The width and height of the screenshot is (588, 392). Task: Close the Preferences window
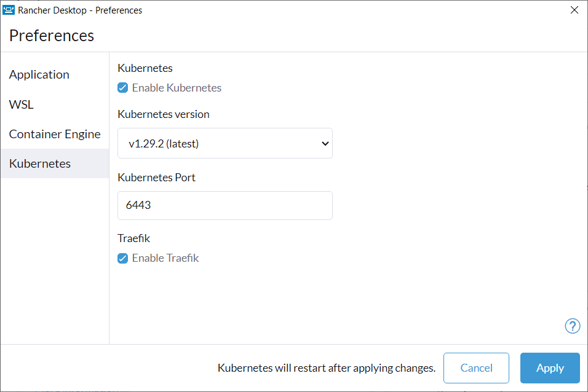coord(574,10)
